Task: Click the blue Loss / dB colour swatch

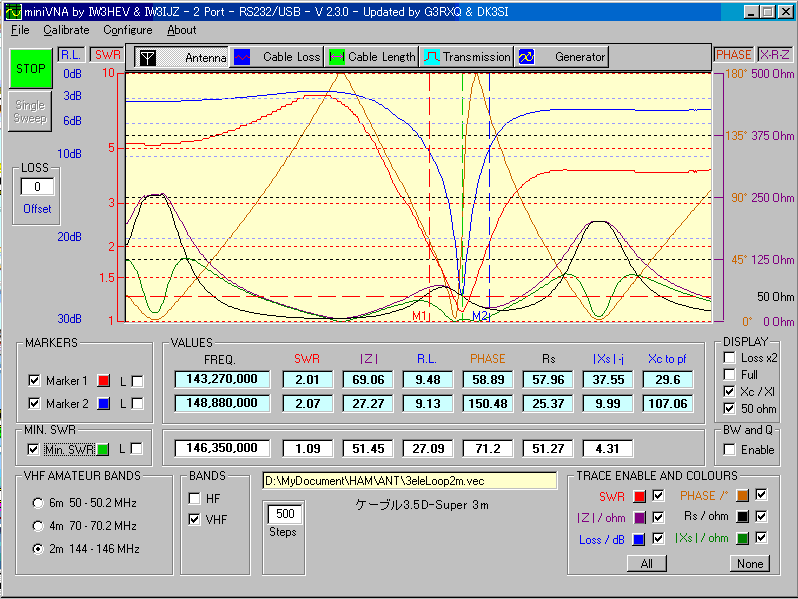Action: pos(639,540)
